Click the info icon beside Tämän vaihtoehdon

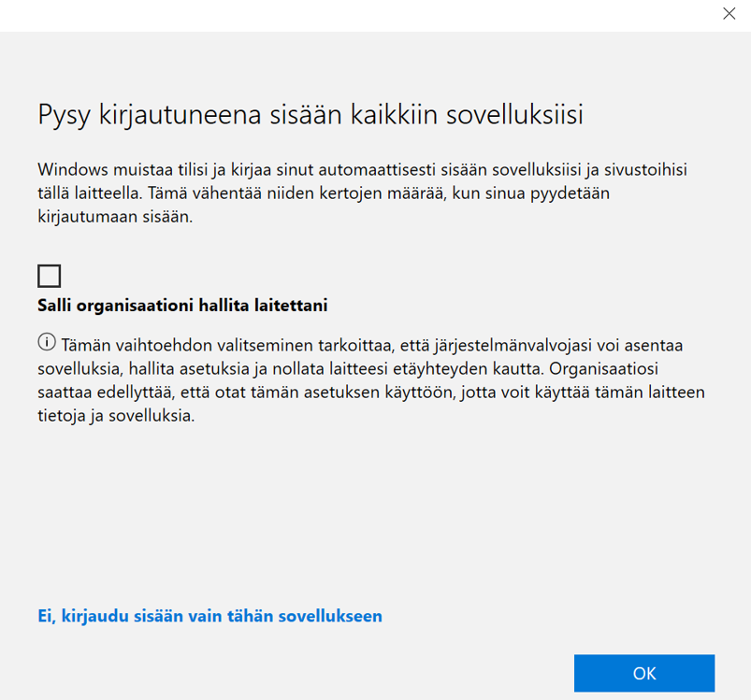pos(47,341)
